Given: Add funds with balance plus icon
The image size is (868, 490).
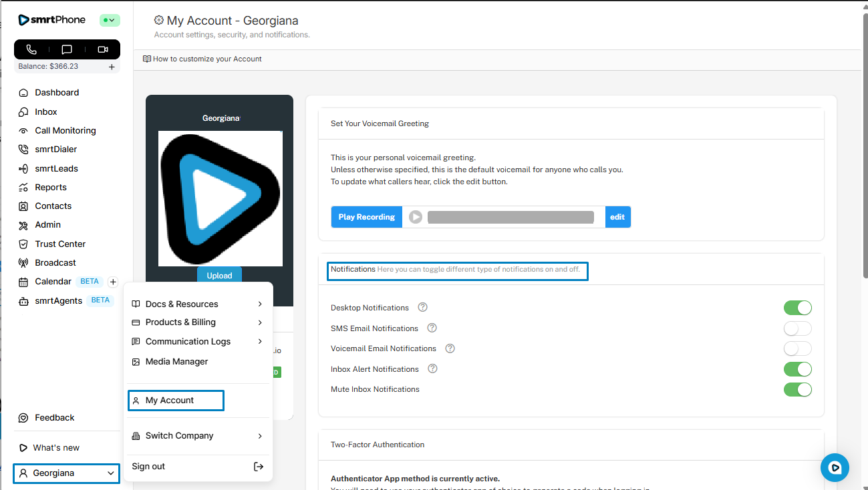Looking at the screenshot, I should tap(112, 67).
